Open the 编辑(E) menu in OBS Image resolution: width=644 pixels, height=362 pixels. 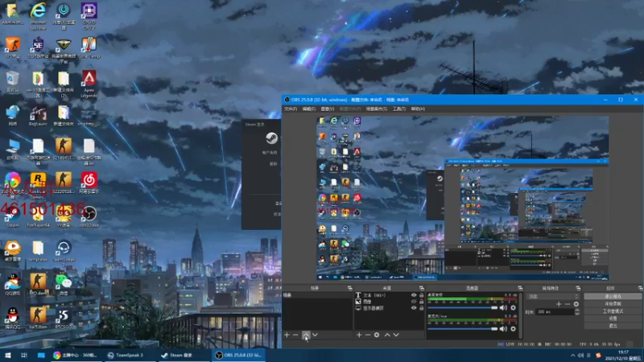point(309,109)
